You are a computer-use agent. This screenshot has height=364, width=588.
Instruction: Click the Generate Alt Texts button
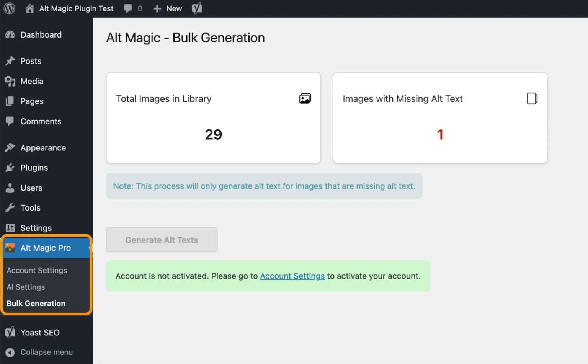pyautogui.click(x=162, y=240)
